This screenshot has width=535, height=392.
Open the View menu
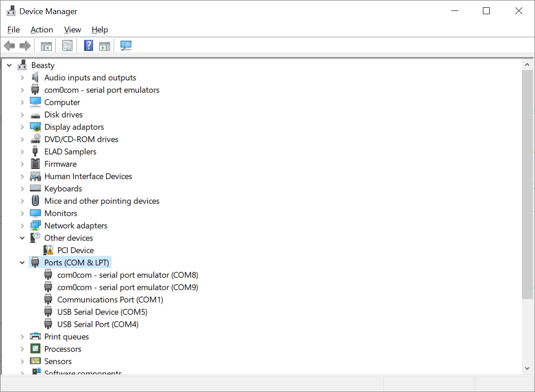[72, 30]
